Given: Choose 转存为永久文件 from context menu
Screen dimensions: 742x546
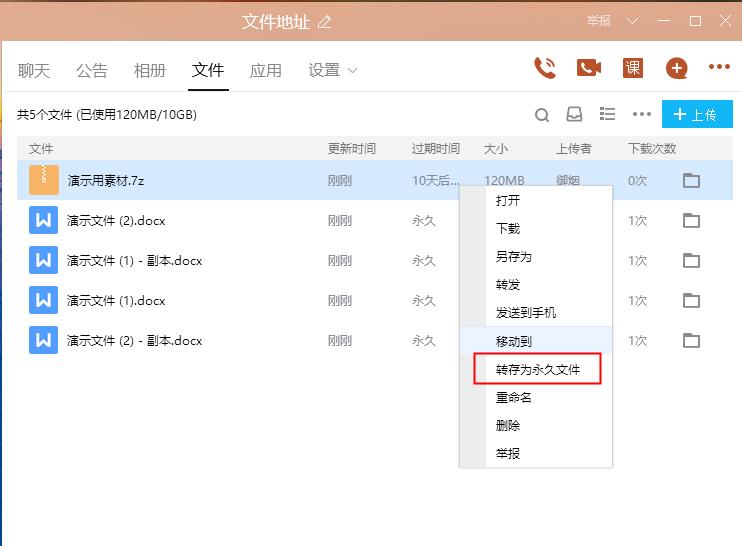Looking at the screenshot, I should click(x=537, y=369).
